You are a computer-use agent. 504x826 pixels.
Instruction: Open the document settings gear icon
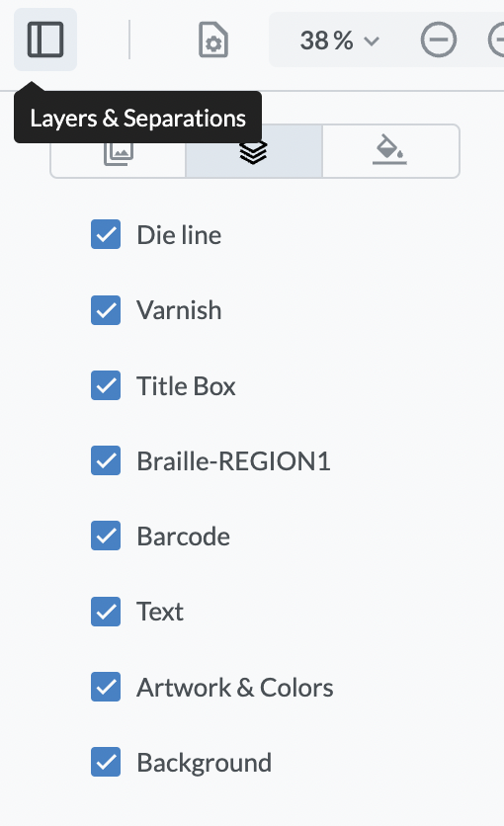tap(213, 40)
